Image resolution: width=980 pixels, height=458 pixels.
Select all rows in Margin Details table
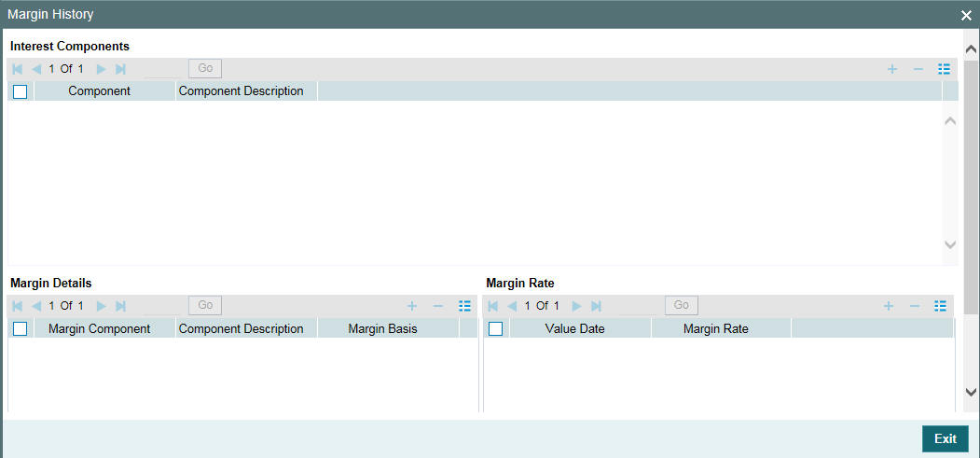(20, 328)
